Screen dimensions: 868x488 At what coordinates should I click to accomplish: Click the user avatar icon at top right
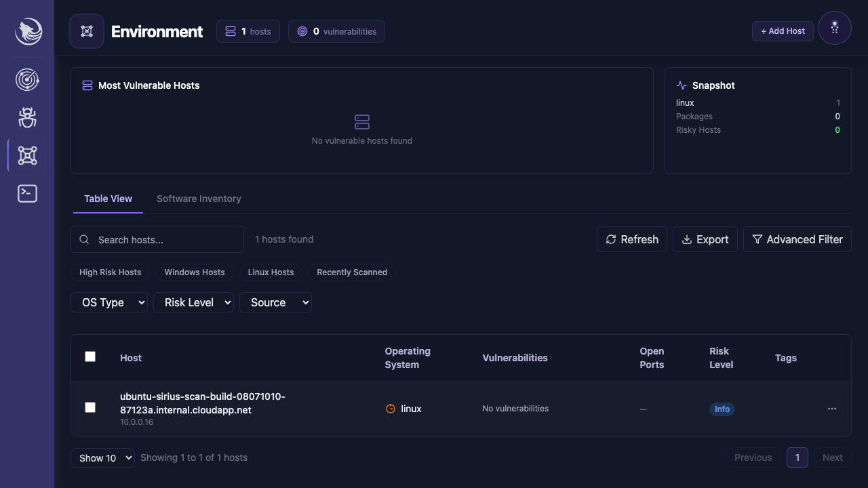pos(835,28)
